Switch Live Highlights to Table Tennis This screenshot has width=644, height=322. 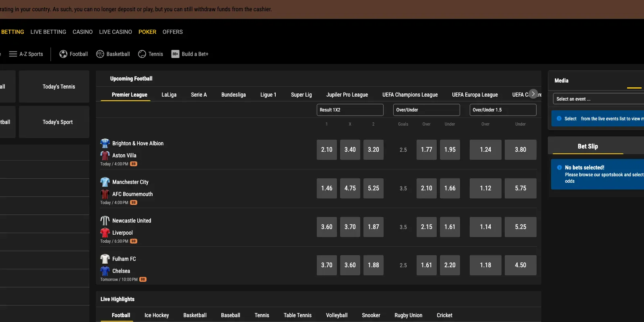pyautogui.click(x=297, y=315)
